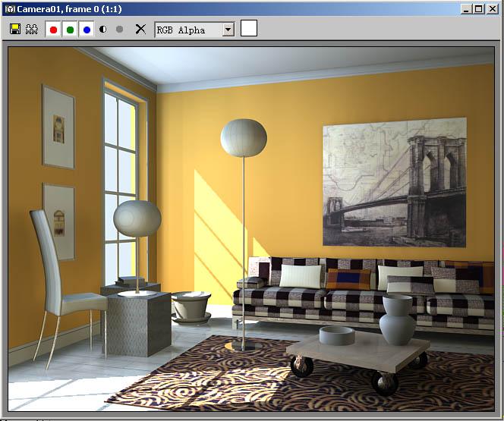Toggle the green channel button
Screen dimensions: 504x421
coord(70,30)
